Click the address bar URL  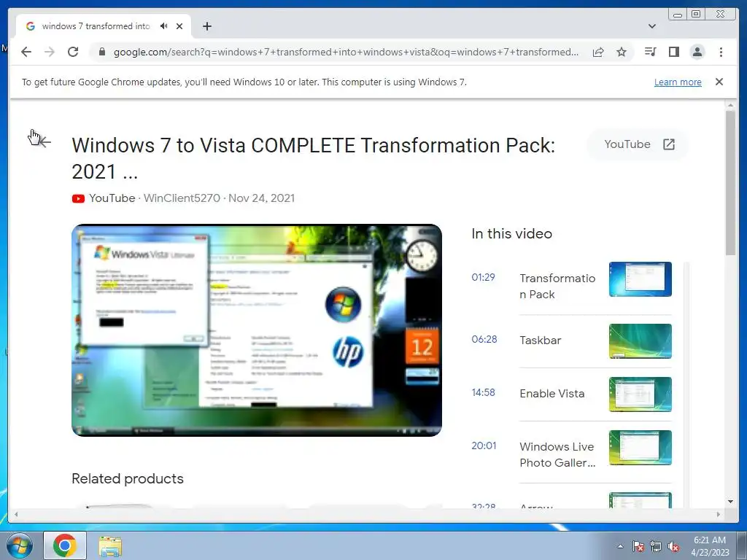(346, 52)
